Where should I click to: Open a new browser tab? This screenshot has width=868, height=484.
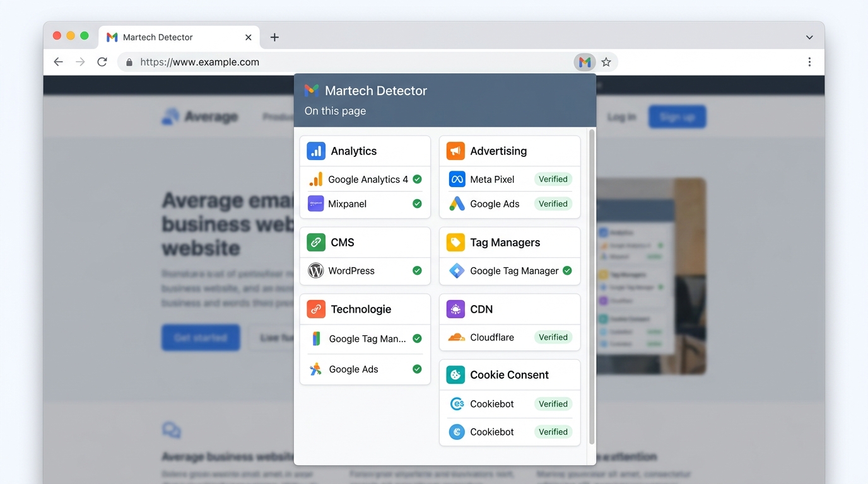tap(274, 37)
